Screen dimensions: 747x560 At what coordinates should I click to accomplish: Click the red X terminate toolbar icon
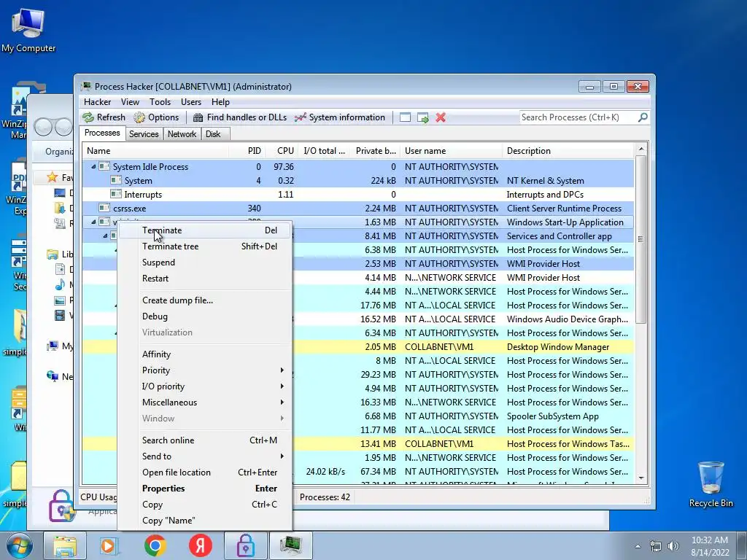pyautogui.click(x=441, y=117)
